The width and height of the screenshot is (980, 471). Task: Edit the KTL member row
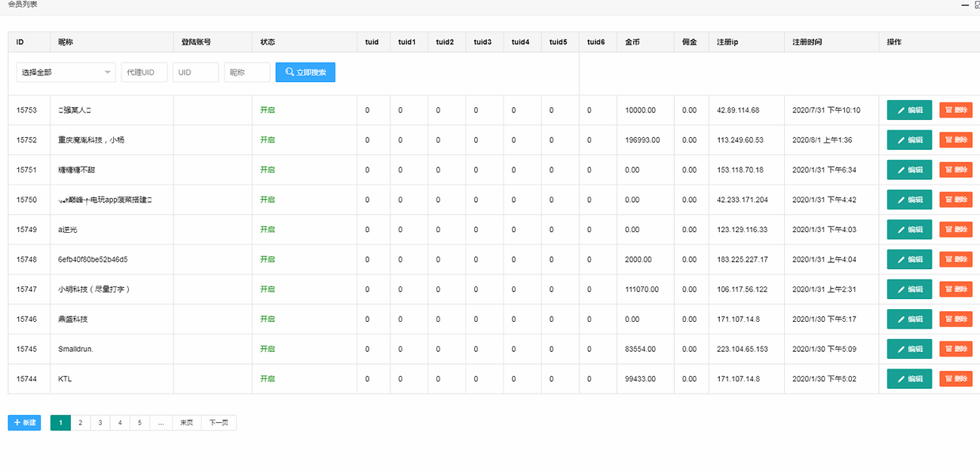tap(909, 379)
